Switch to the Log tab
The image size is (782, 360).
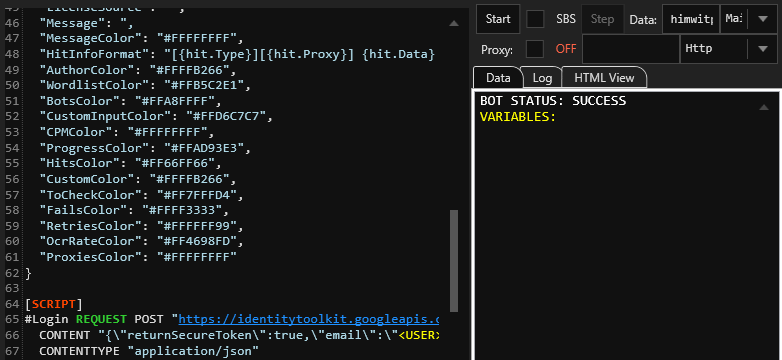(542, 78)
